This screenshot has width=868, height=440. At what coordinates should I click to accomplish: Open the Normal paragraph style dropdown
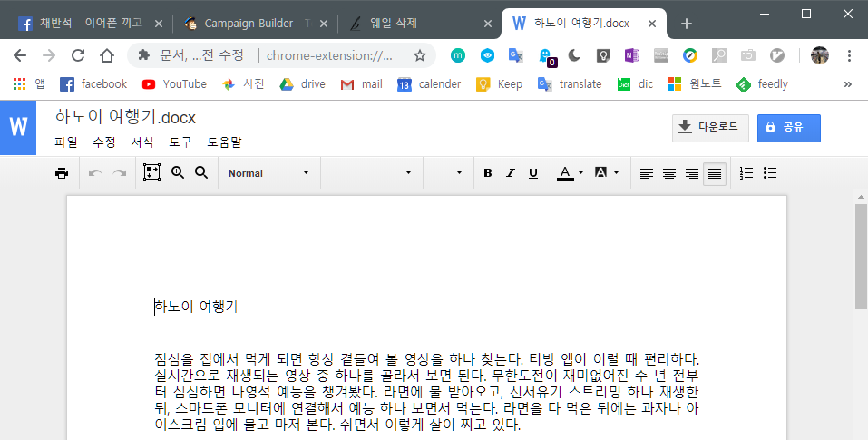tap(269, 173)
